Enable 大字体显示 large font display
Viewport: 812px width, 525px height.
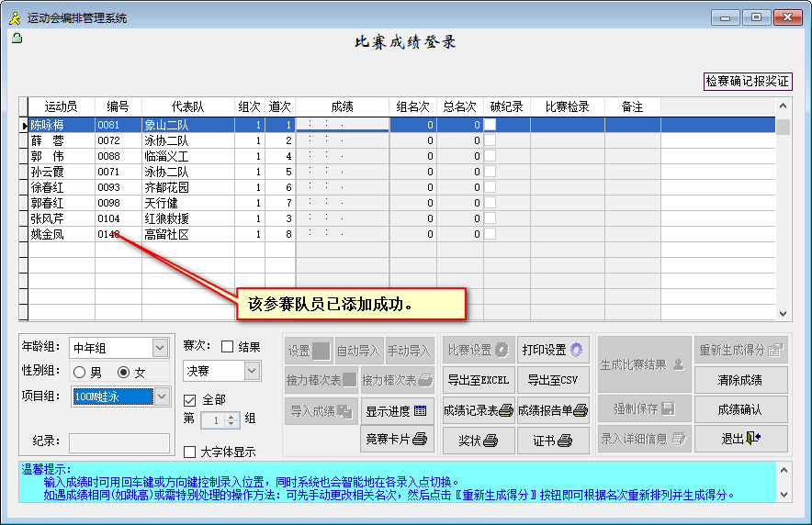[x=190, y=452]
